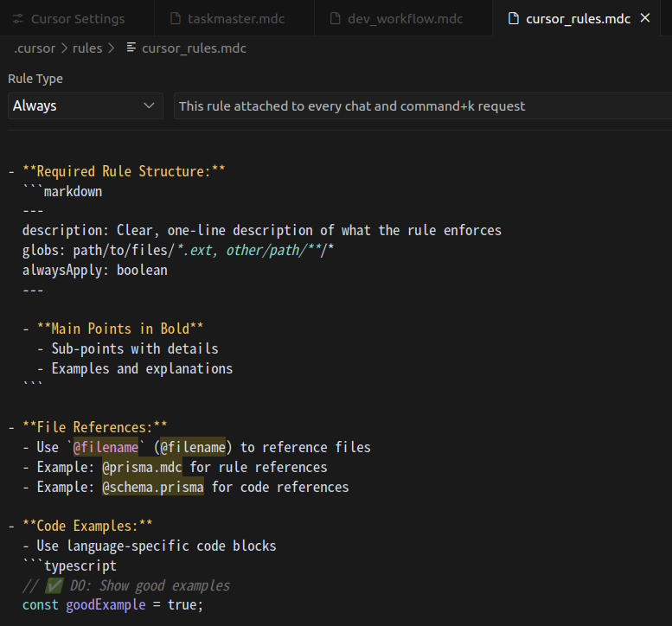Viewport: 672px width, 626px height.
Task: Click the breadcrumb chevron after rules
Action: pos(112,48)
